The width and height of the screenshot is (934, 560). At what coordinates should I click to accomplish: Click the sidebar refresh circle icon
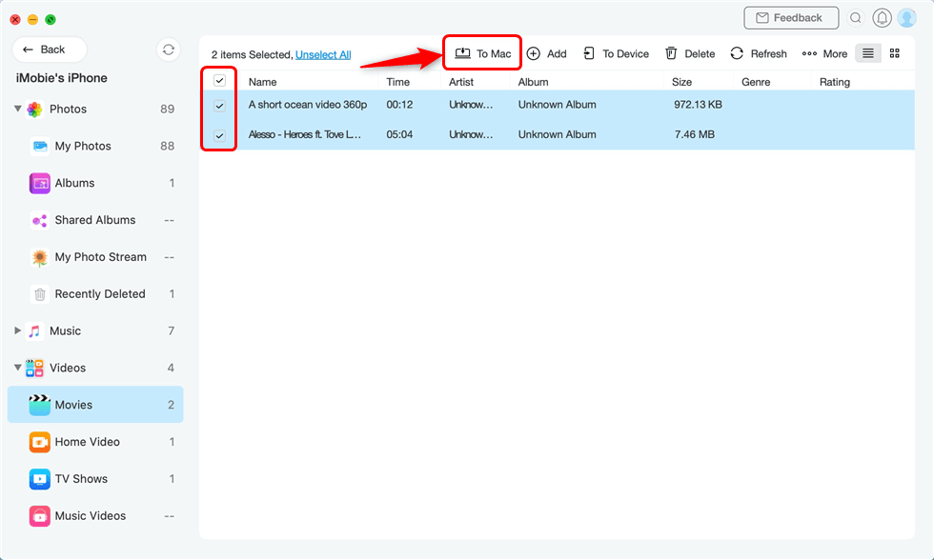point(169,50)
